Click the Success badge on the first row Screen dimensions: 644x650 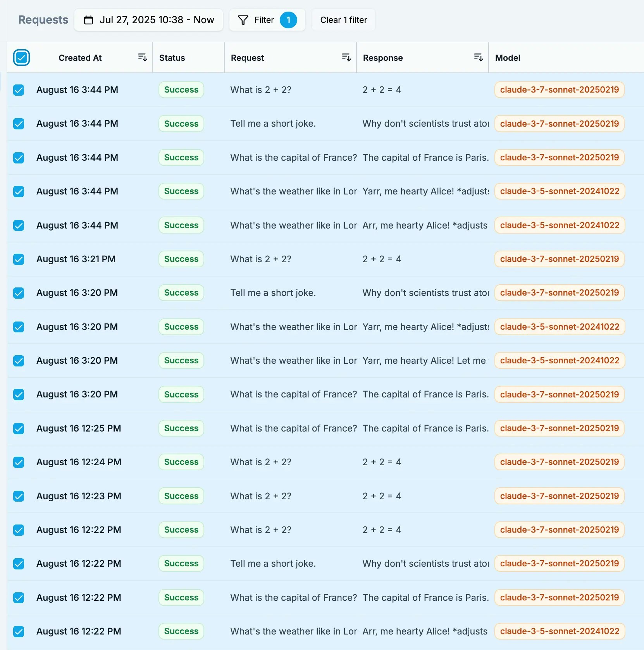(x=181, y=89)
